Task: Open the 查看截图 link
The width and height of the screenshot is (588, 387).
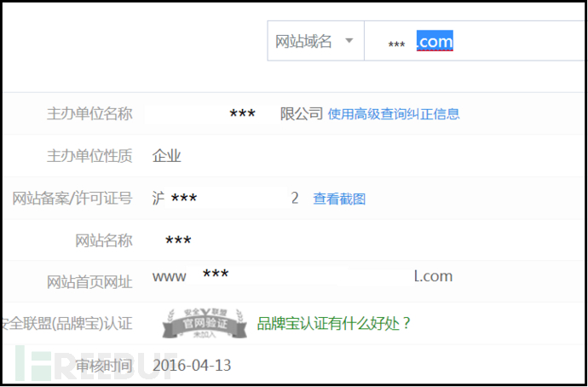Action: [x=339, y=199]
